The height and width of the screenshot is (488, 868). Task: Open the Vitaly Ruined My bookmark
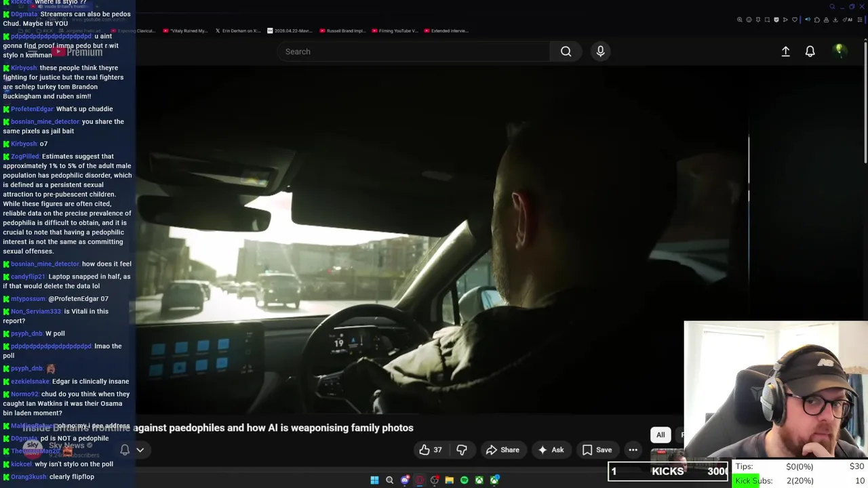tap(185, 30)
